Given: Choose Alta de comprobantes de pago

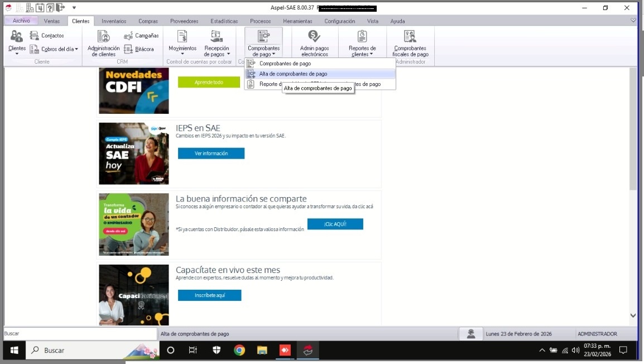Looking at the screenshot, I should [320, 74].
